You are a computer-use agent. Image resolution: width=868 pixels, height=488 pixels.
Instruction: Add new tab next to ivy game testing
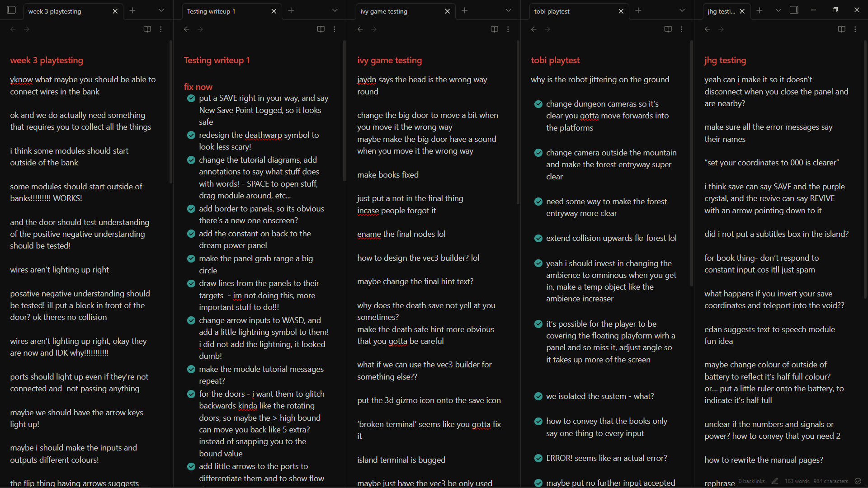(465, 10)
